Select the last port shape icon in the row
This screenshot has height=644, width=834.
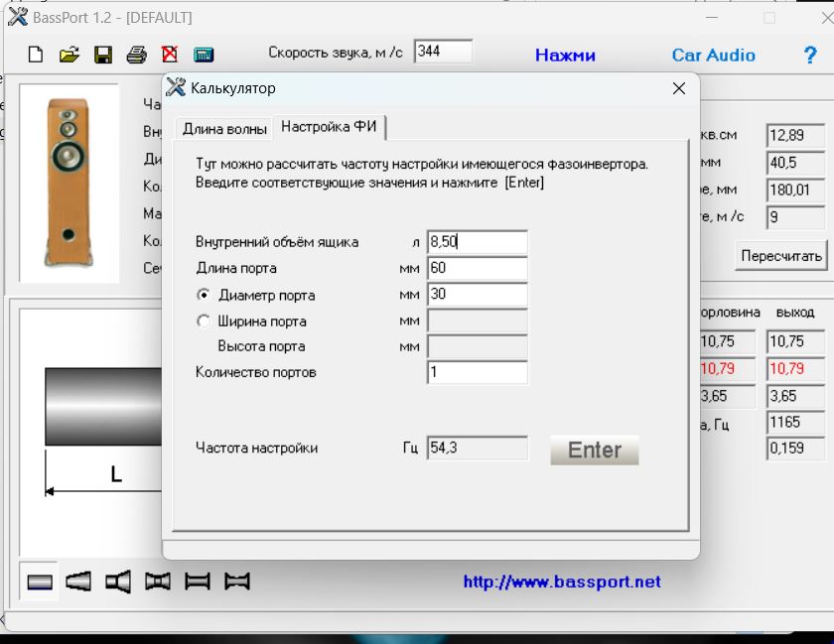pyautogui.click(x=236, y=581)
